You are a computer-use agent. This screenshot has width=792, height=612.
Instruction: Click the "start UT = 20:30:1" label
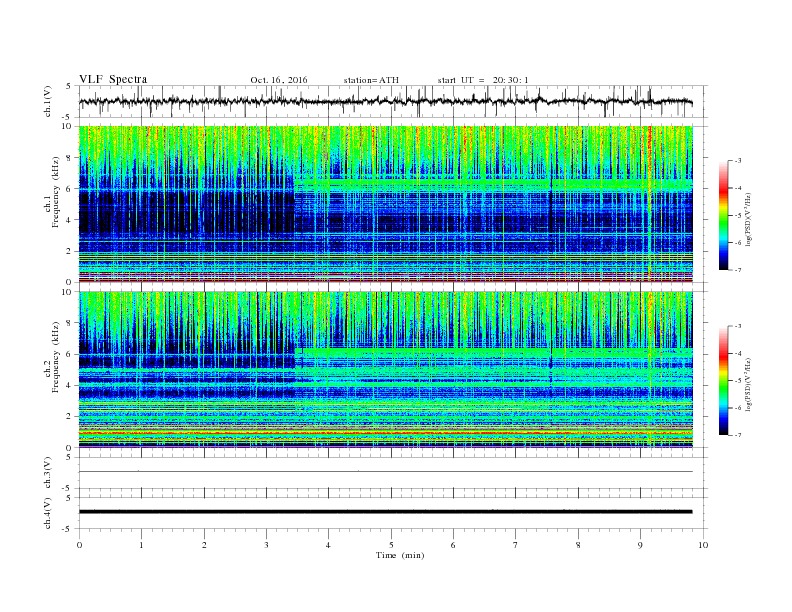click(x=483, y=80)
